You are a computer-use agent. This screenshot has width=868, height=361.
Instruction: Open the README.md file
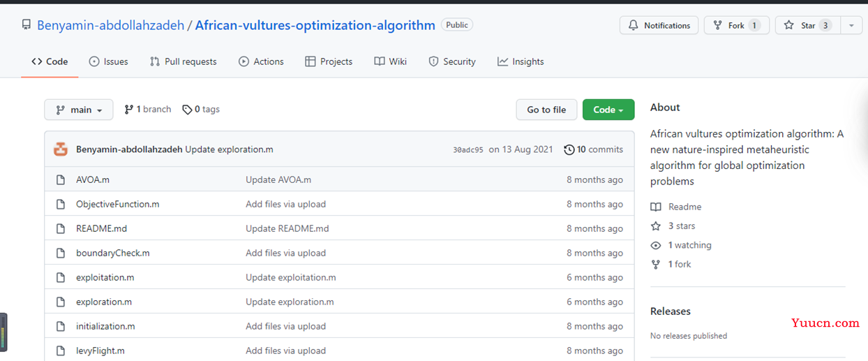coord(101,229)
